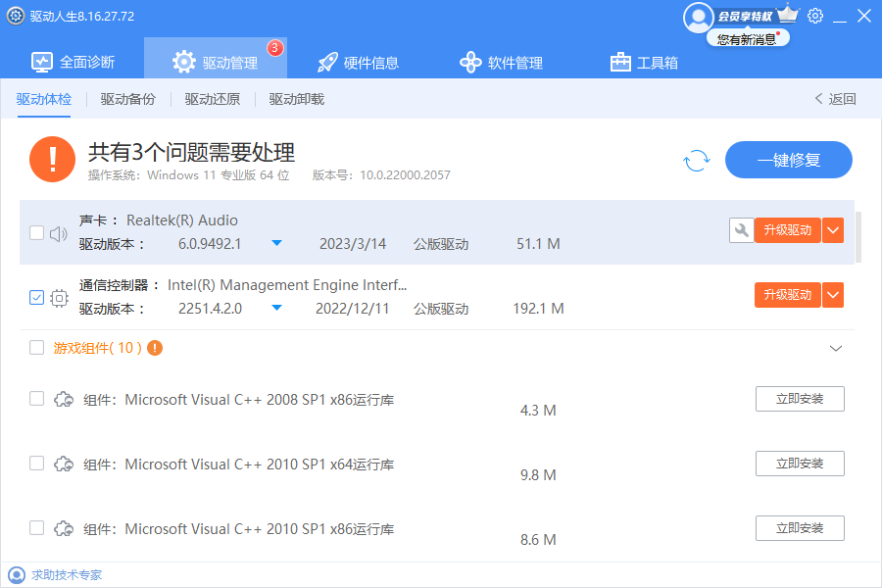The width and height of the screenshot is (882, 588).
Task: Open version dropdown for 2251.4.2.0
Action: [276, 308]
